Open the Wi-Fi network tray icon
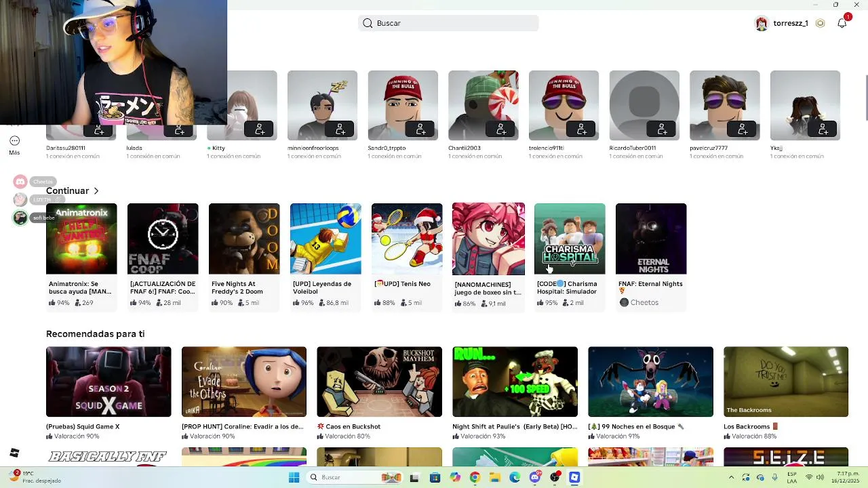The image size is (868, 488). click(x=808, y=477)
